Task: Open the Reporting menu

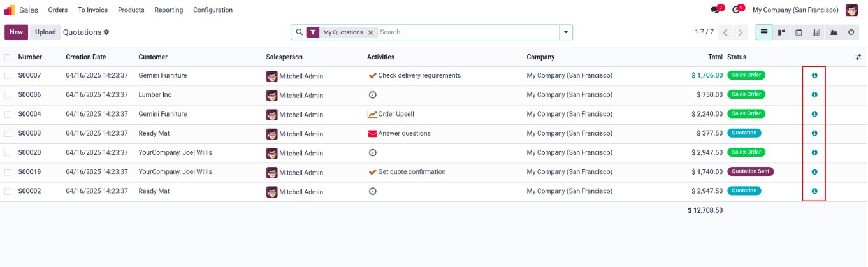Action: pyautogui.click(x=168, y=10)
